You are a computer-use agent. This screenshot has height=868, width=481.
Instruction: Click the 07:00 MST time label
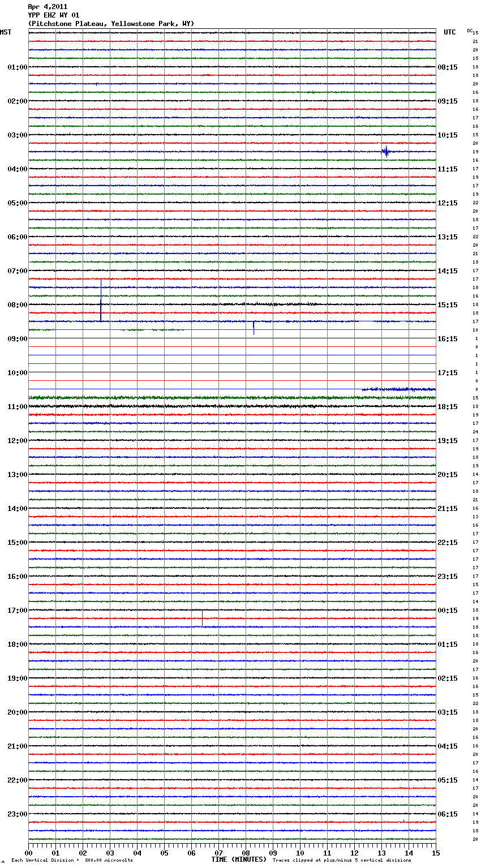pos(18,271)
